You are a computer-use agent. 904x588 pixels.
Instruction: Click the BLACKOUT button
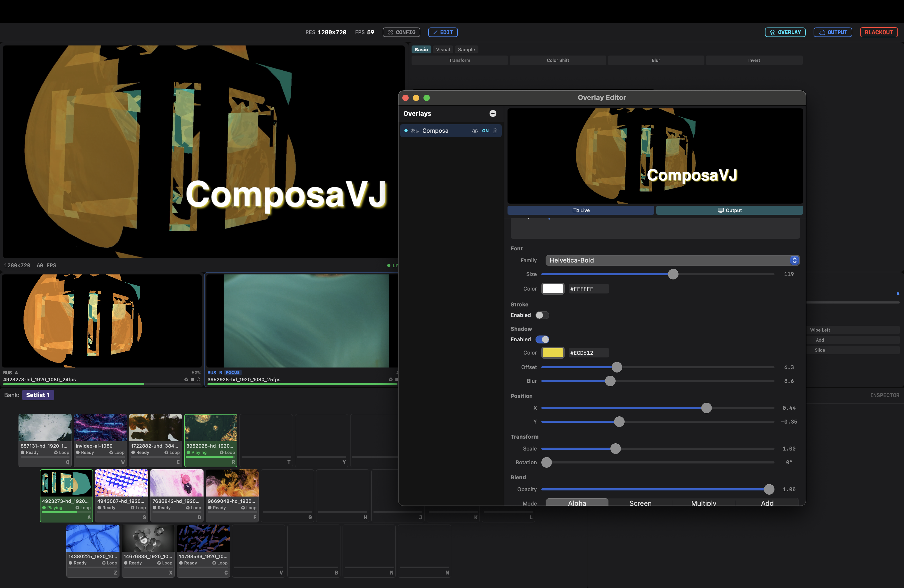[x=879, y=32]
